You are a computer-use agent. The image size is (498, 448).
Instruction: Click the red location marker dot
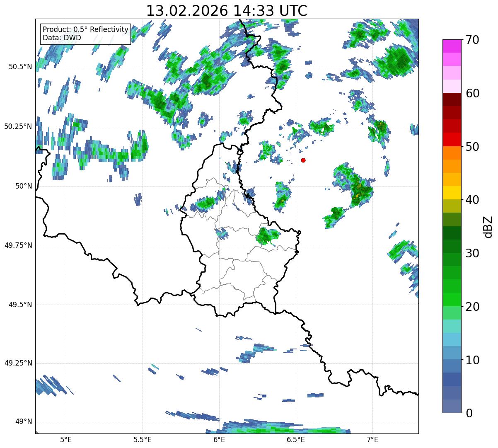click(x=303, y=160)
